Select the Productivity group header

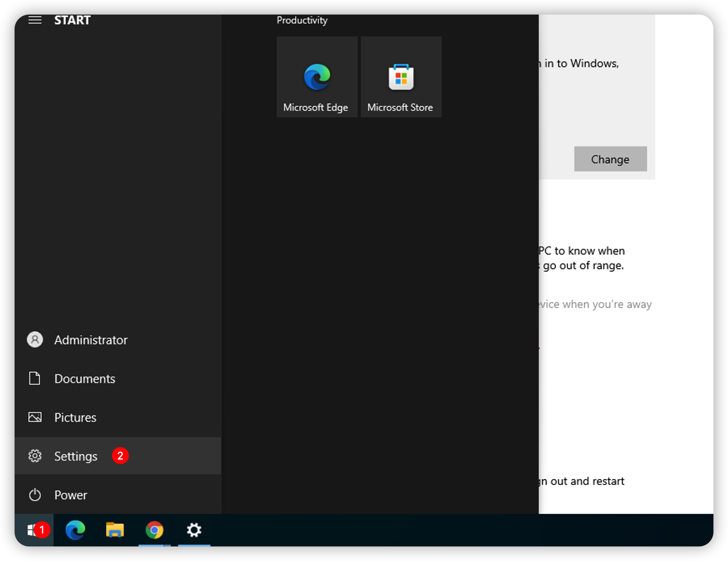pos(302,20)
